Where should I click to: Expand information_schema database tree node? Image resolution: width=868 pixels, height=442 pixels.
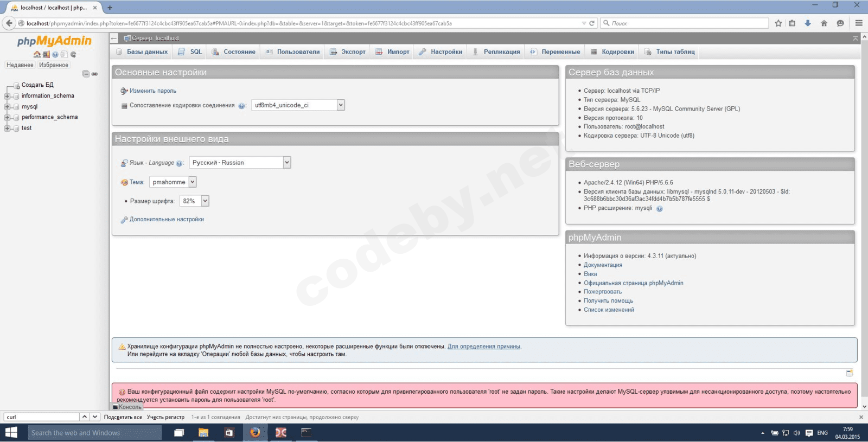point(7,96)
